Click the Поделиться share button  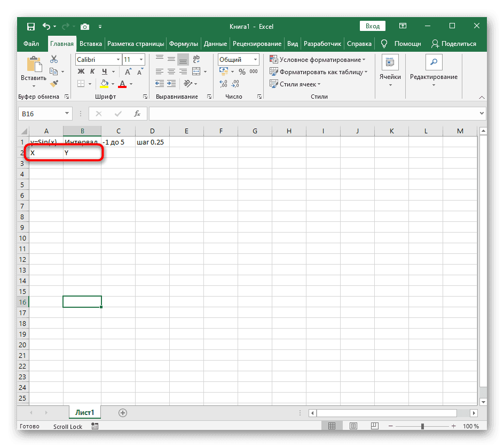point(454,44)
